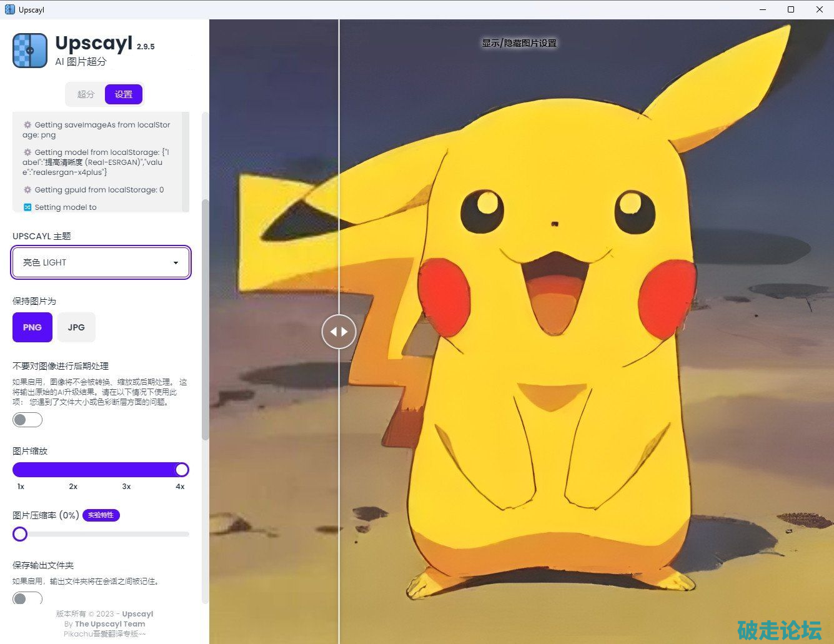The width and height of the screenshot is (834, 644).
Task: Select JPG as the save format
Action: pyautogui.click(x=76, y=327)
